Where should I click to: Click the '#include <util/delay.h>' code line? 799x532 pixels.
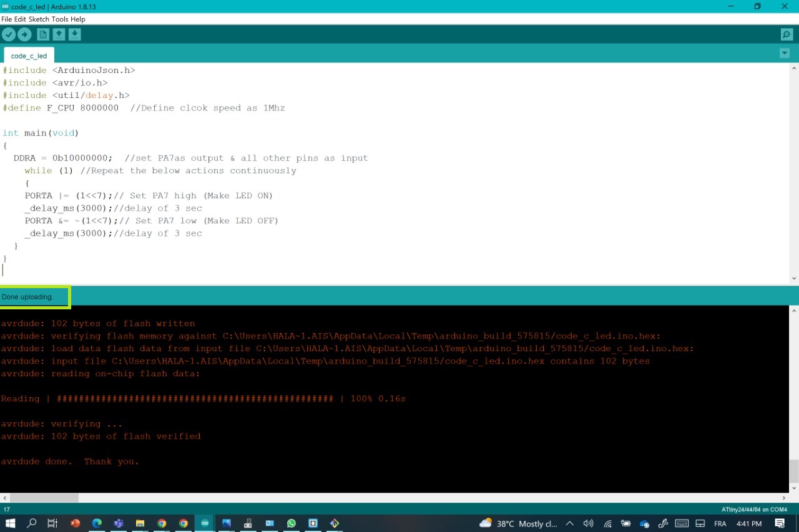pos(66,95)
